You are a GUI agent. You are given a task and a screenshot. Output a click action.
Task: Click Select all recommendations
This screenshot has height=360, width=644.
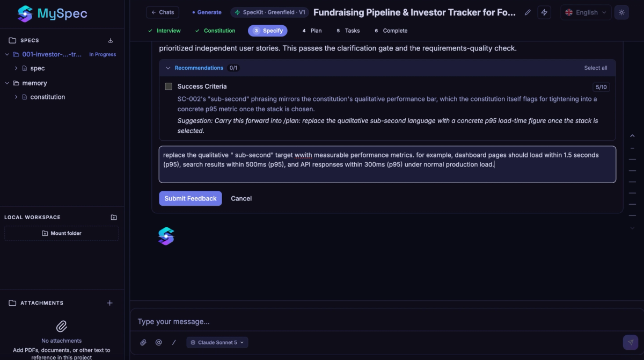click(x=596, y=68)
